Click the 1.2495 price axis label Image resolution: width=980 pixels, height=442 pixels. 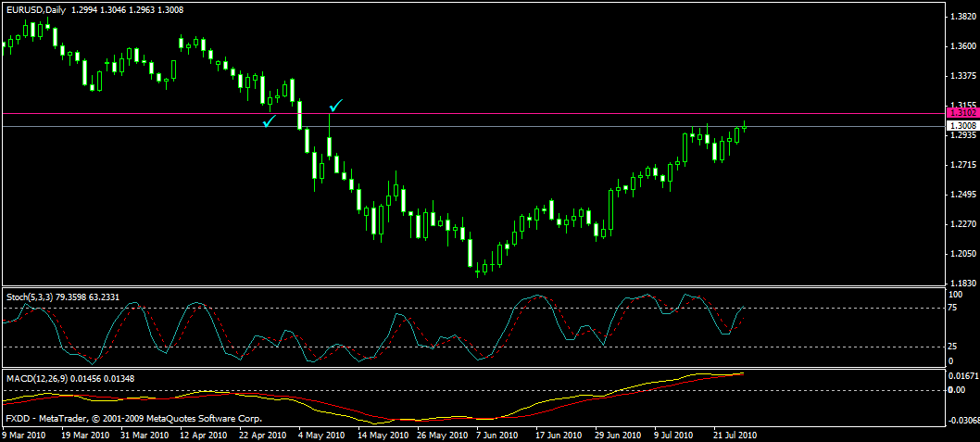(x=962, y=195)
